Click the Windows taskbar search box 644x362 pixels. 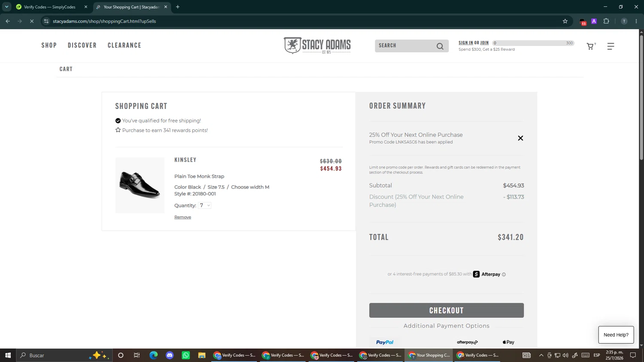point(64,355)
